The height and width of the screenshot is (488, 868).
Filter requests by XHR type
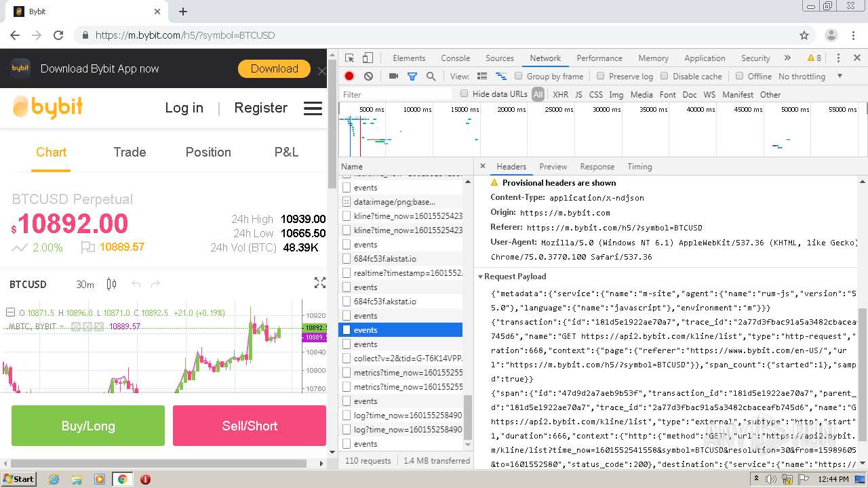pos(560,94)
